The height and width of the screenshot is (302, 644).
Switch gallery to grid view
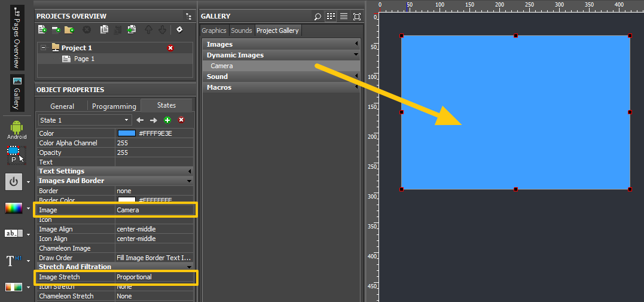pos(331,16)
